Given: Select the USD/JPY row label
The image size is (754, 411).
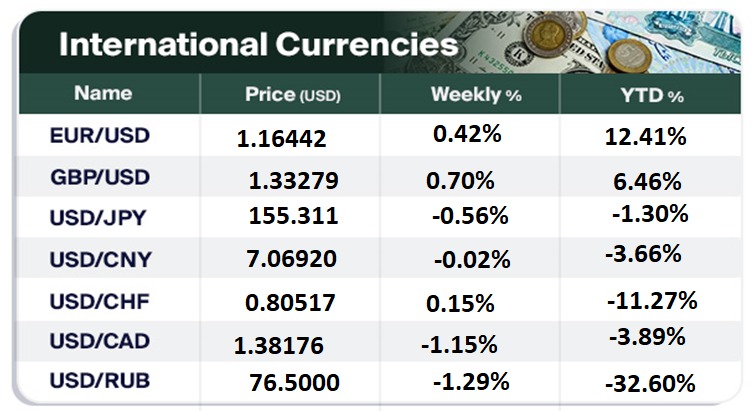Looking at the screenshot, I should (x=99, y=218).
